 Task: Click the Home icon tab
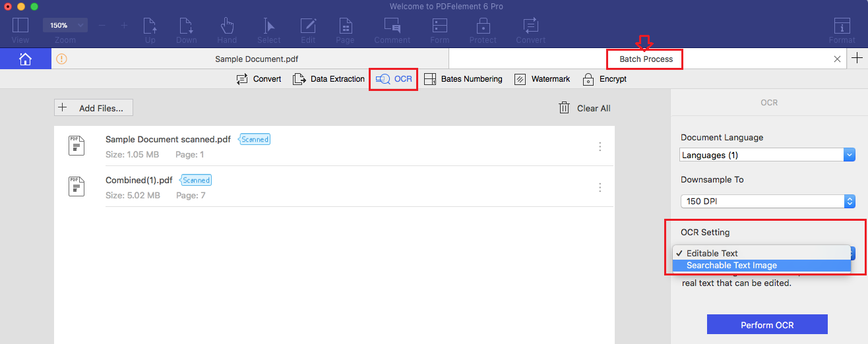pos(25,59)
